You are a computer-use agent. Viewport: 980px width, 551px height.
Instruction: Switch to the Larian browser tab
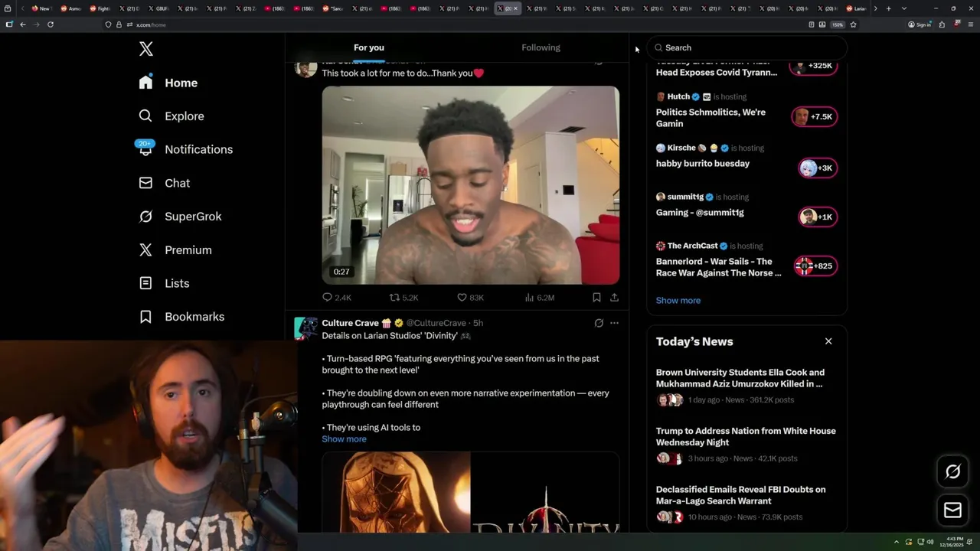click(x=856, y=8)
